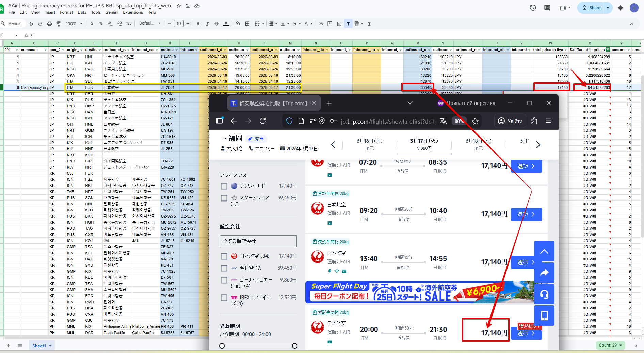
Task: Redo action in Sheets toolbar
Action: pos(40,24)
